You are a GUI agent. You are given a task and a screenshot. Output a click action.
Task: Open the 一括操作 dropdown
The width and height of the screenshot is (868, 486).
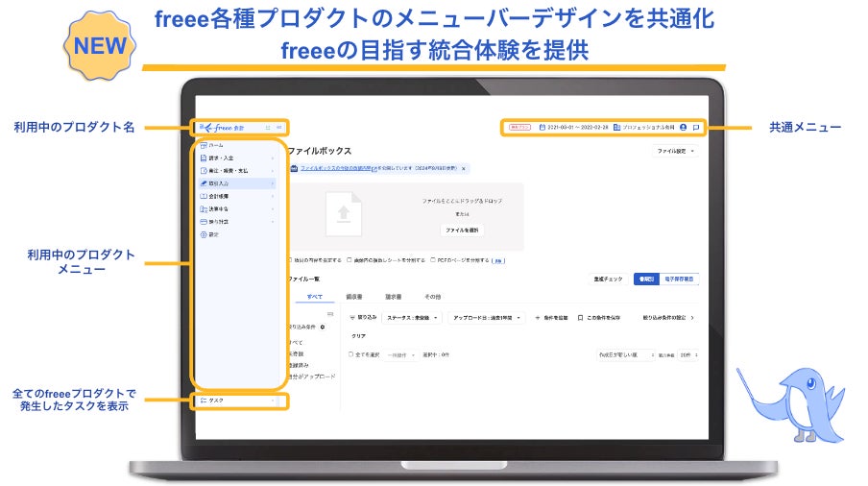click(400, 354)
